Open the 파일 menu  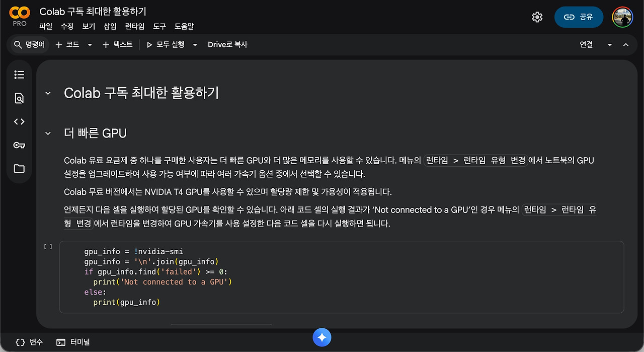(x=46, y=26)
